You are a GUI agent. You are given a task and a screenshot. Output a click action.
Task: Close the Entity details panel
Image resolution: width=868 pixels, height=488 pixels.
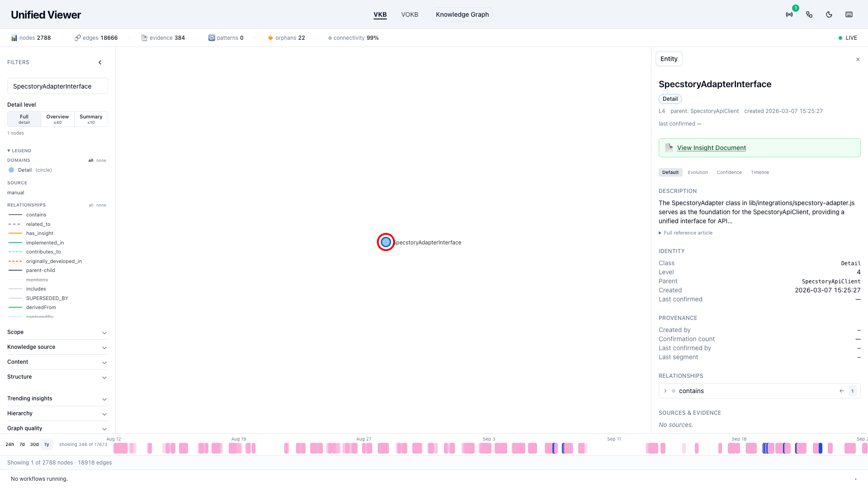click(x=858, y=59)
